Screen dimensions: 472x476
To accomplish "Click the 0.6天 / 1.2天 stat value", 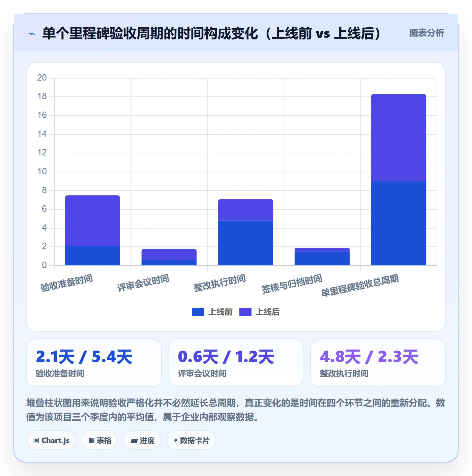I will [226, 357].
